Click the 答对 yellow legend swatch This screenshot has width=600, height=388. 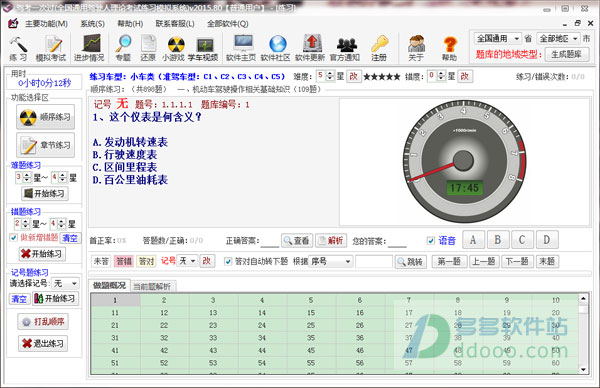147,261
